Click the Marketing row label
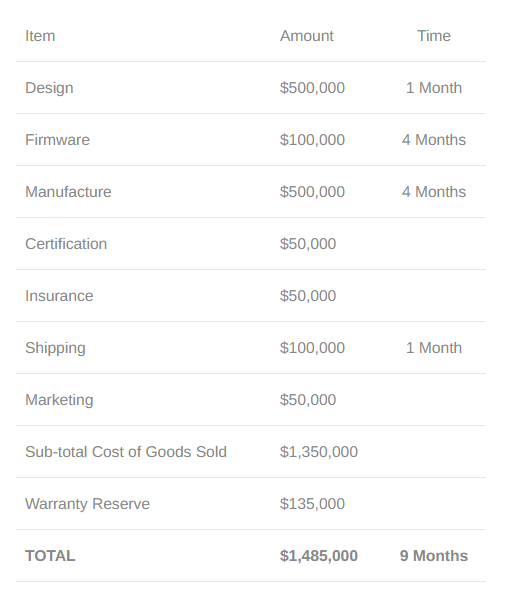Viewport: 507px width, 592px height. coord(59,400)
